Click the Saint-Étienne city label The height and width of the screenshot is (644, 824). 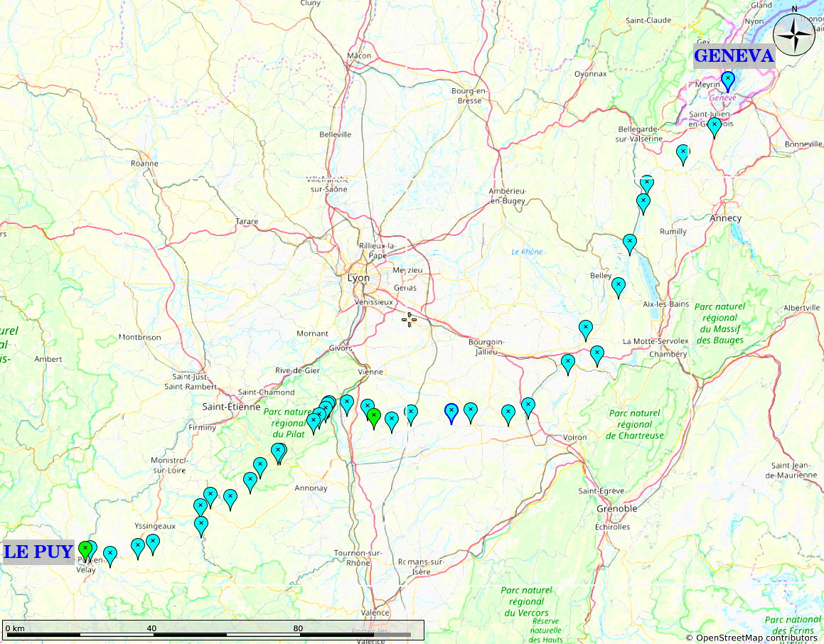point(231,407)
